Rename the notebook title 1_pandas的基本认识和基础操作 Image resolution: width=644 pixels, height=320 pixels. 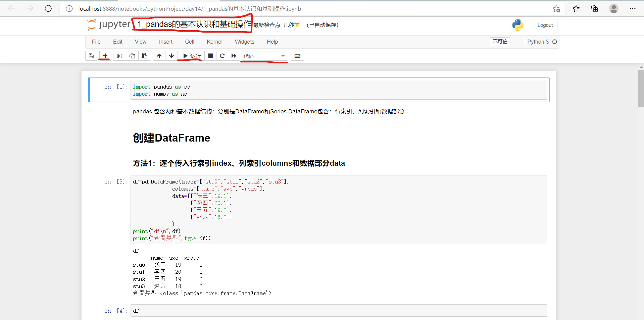[194, 24]
